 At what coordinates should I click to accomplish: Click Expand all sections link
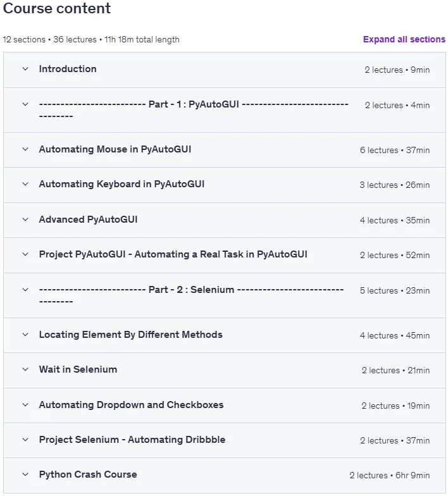[x=404, y=39]
